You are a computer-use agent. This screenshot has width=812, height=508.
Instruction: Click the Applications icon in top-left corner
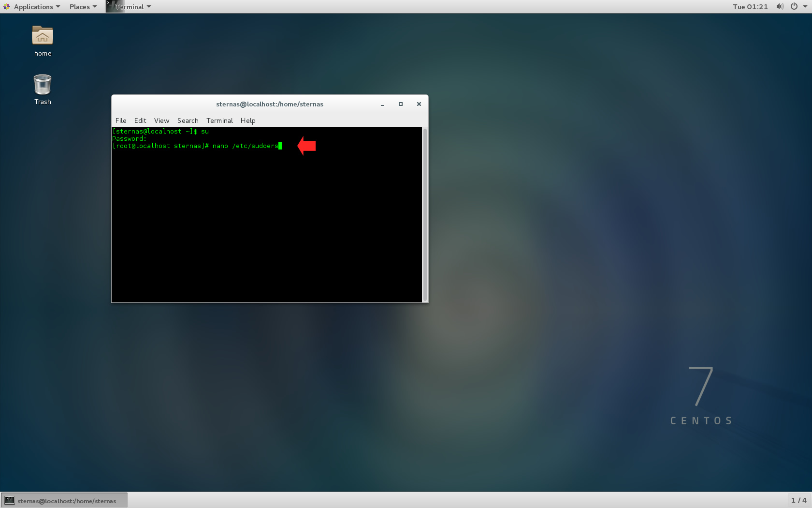(x=7, y=7)
